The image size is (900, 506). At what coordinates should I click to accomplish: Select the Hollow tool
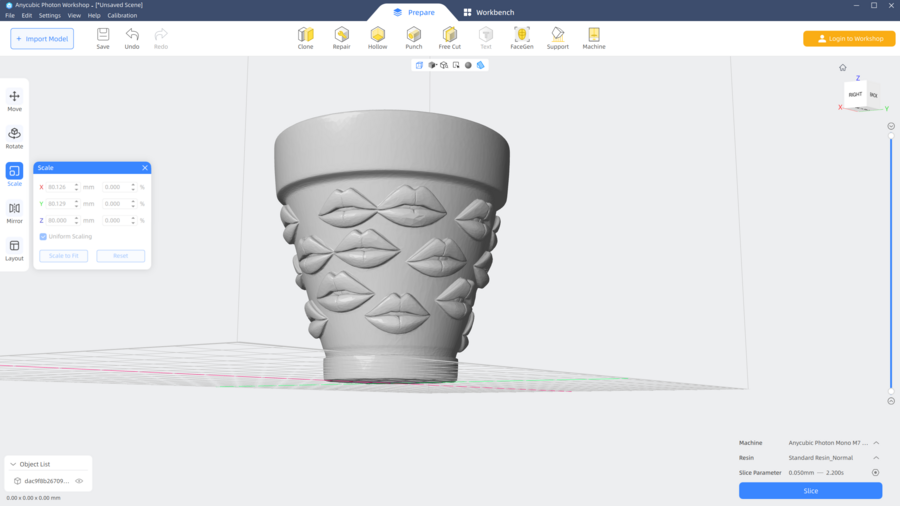click(x=377, y=38)
